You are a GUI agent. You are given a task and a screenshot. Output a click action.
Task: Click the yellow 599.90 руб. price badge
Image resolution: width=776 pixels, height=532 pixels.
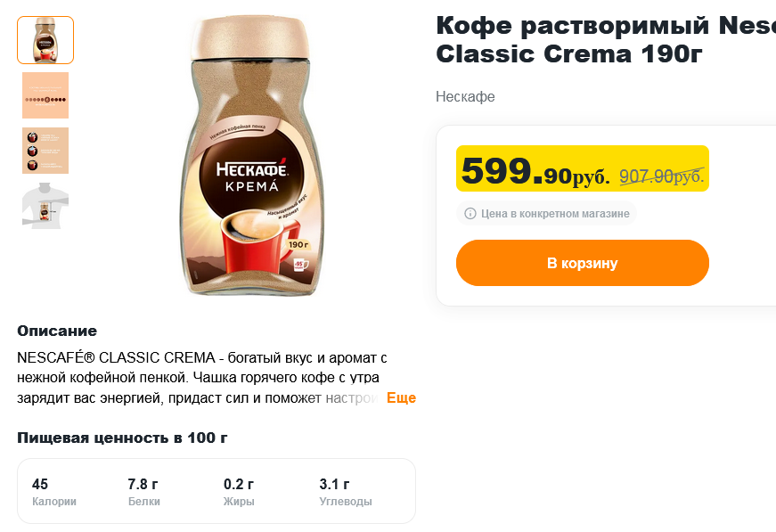click(535, 169)
